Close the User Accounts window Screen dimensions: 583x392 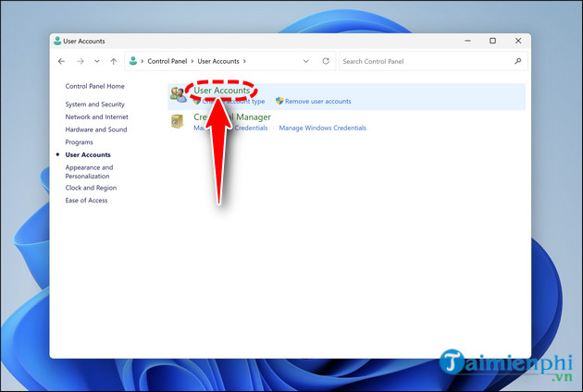pos(518,41)
